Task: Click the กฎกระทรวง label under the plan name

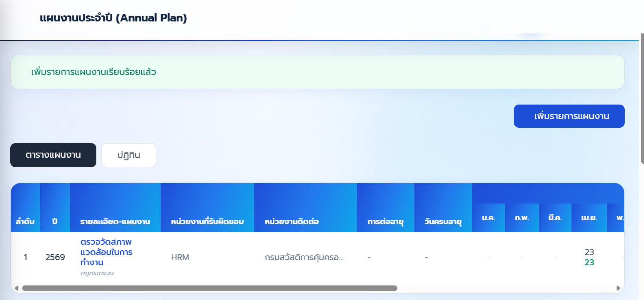Action: click(x=97, y=273)
